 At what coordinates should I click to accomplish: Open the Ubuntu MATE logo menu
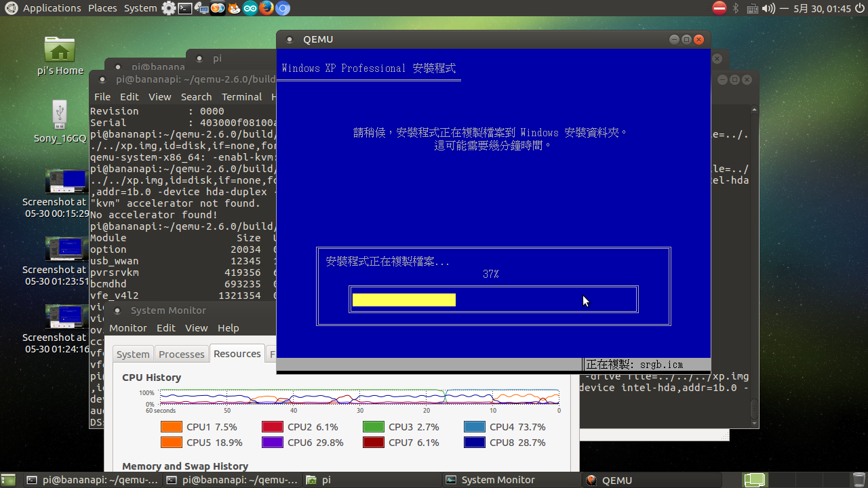pos(10,8)
